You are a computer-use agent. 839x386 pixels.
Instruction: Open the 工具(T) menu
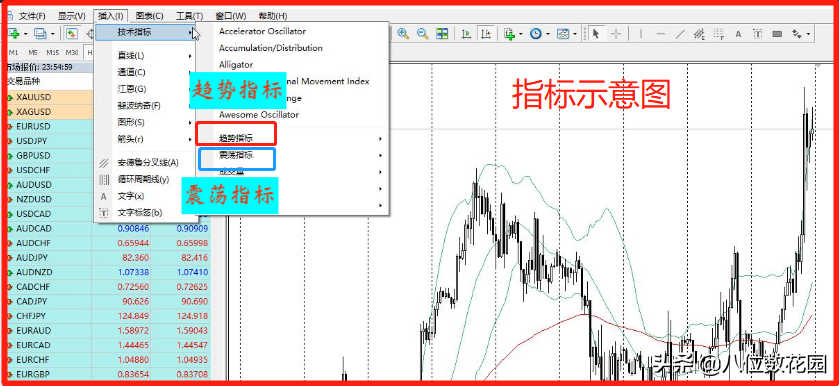click(x=190, y=16)
